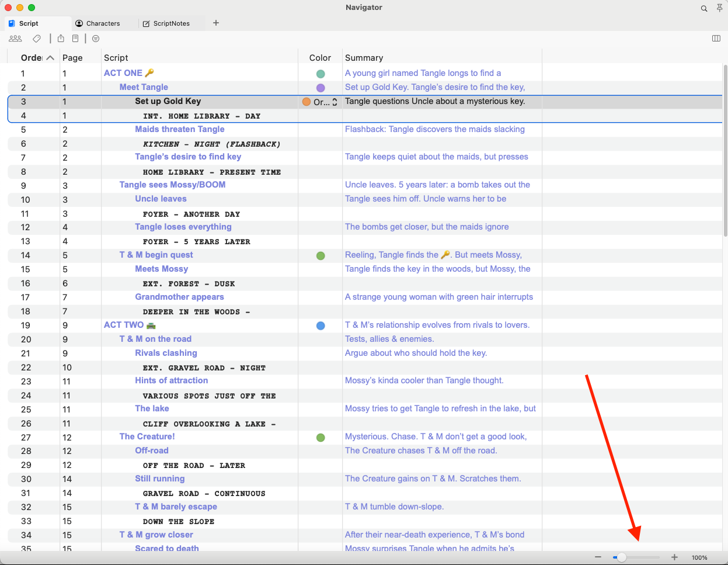This screenshot has height=565, width=728.
Task: Select the Maids threaten Tangle scene
Action: coord(180,129)
